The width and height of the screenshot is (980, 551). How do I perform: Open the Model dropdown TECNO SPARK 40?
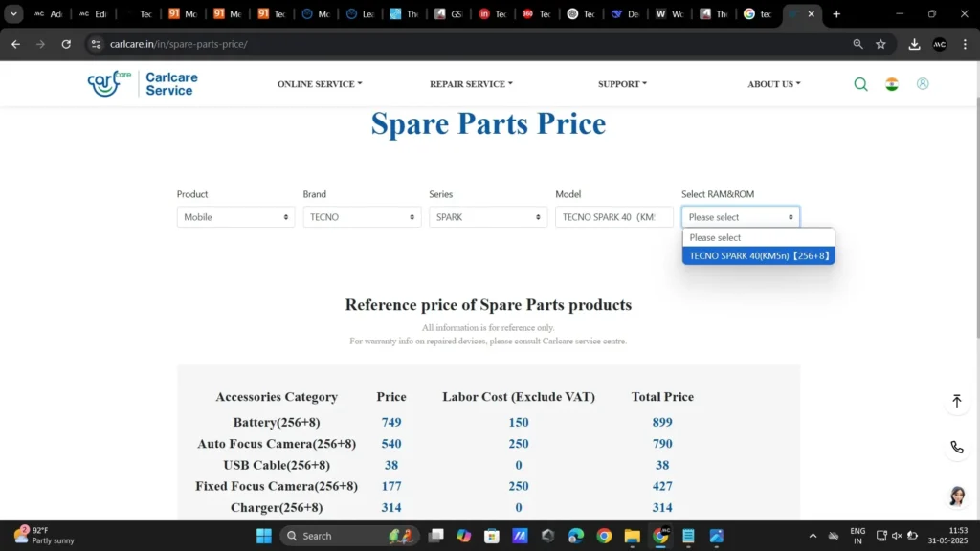[614, 217]
